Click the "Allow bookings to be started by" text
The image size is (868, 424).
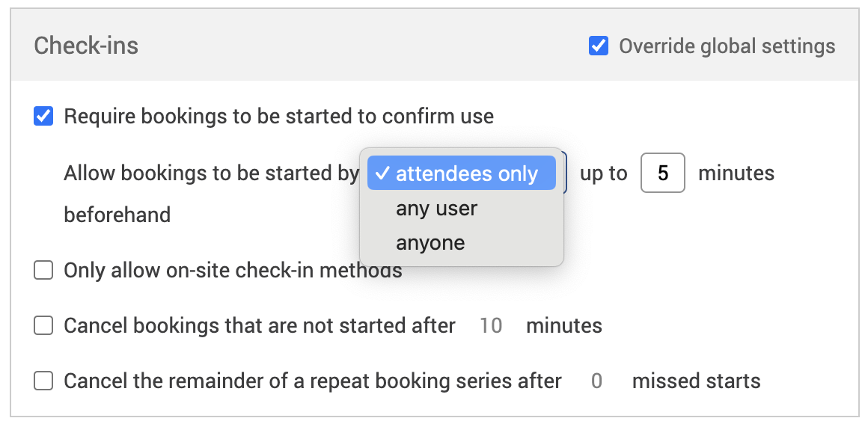click(x=211, y=173)
